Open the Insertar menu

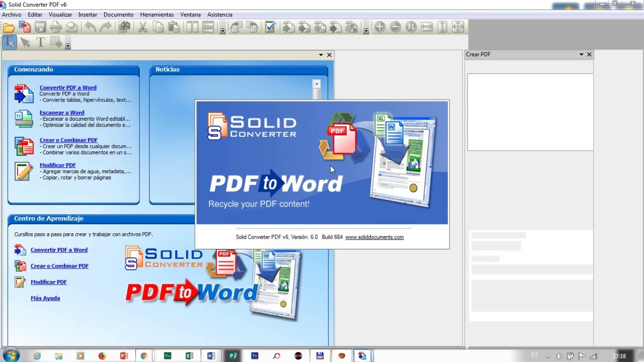coord(88,15)
